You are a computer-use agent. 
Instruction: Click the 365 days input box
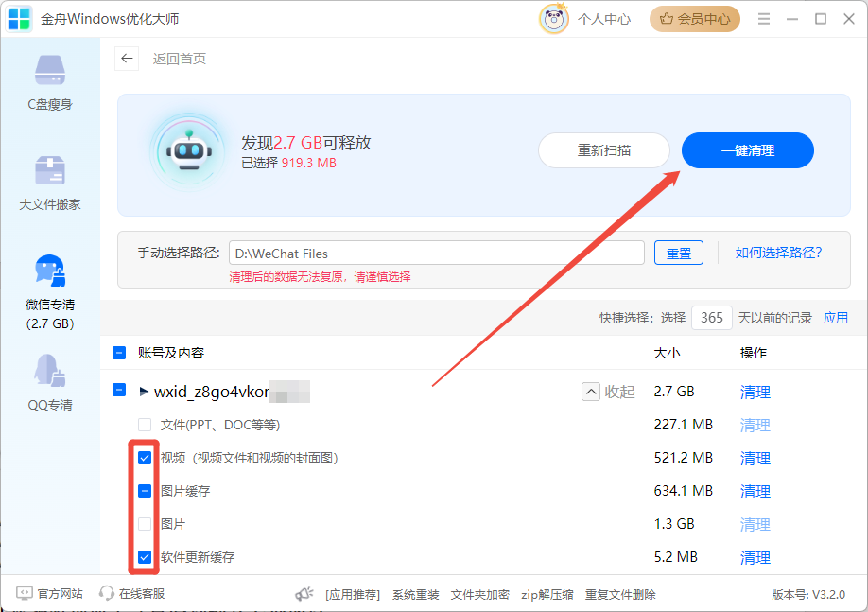(x=711, y=318)
